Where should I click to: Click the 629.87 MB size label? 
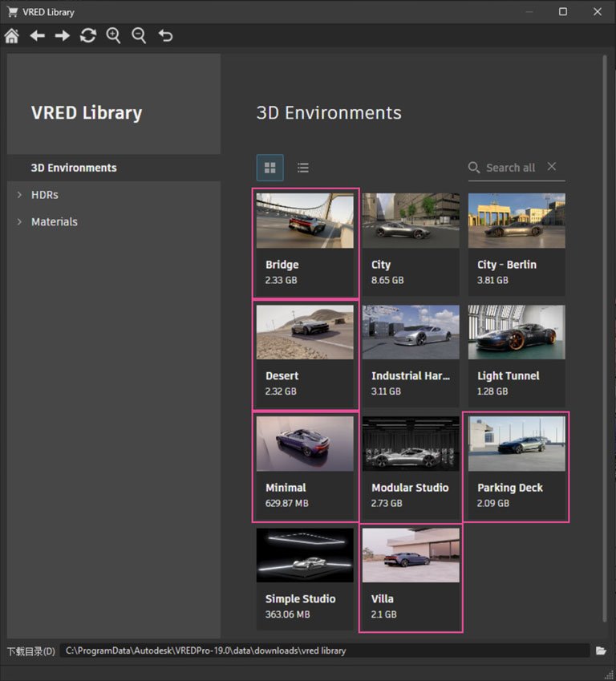click(286, 503)
